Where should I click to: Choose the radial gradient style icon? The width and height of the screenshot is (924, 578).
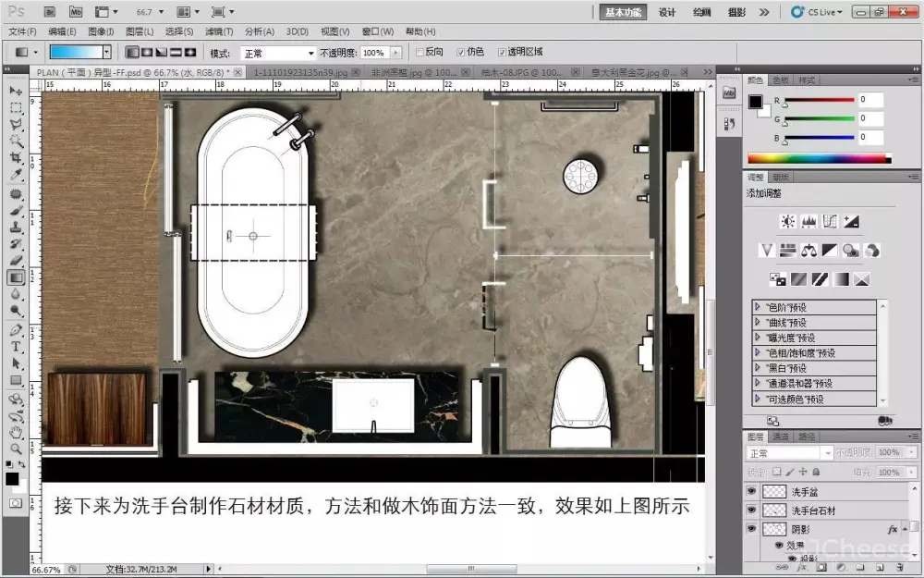[146, 53]
